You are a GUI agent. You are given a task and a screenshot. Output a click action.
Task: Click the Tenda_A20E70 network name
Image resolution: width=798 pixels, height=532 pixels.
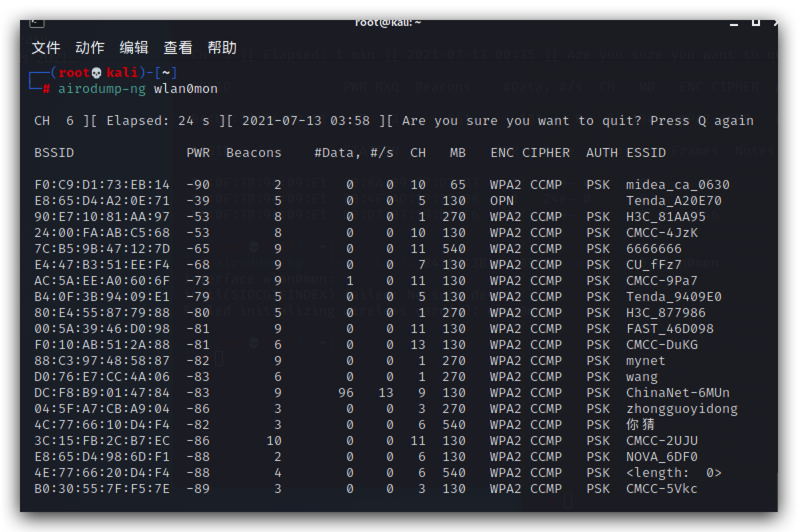674,201
